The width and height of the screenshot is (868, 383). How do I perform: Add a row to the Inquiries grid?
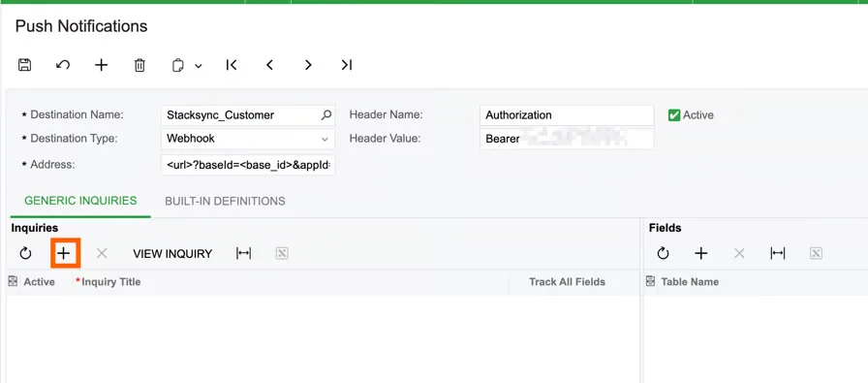coord(64,253)
